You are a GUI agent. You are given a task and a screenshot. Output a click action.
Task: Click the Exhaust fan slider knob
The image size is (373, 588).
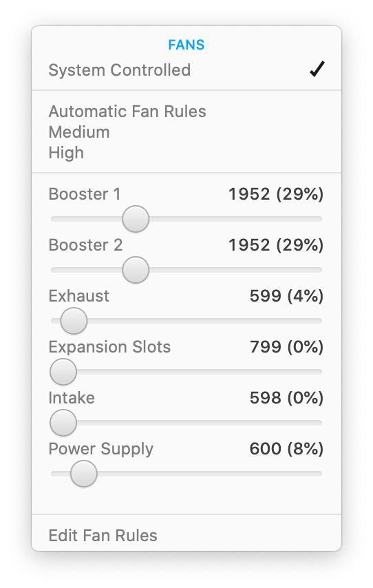pyautogui.click(x=74, y=321)
